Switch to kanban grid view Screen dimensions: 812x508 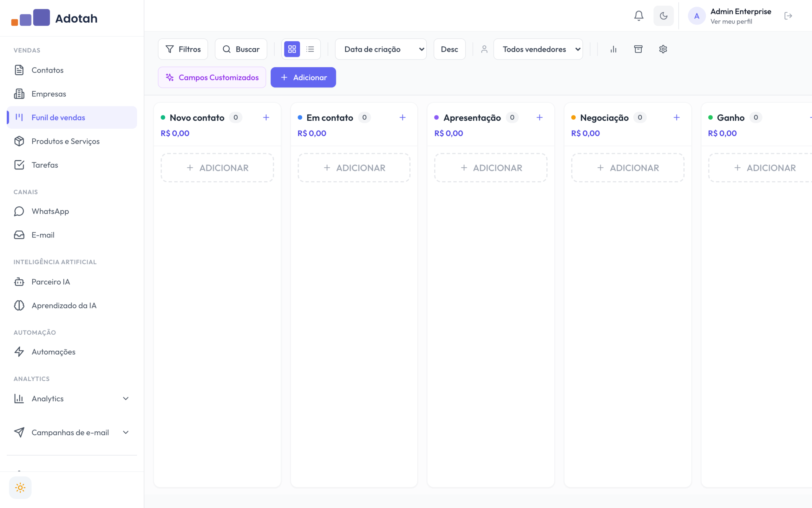292,50
